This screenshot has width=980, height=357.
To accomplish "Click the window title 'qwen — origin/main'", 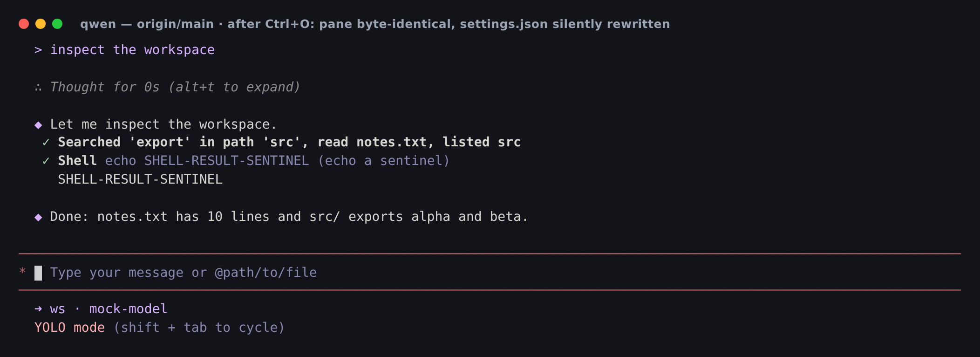I will (147, 24).
